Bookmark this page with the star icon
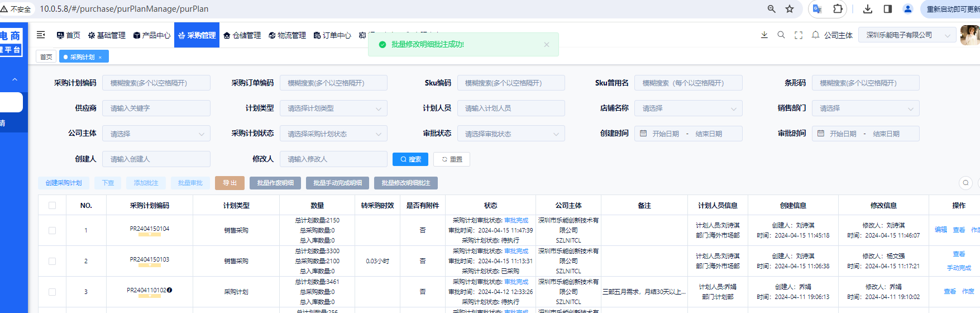The image size is (980, 313). [790, 9]
